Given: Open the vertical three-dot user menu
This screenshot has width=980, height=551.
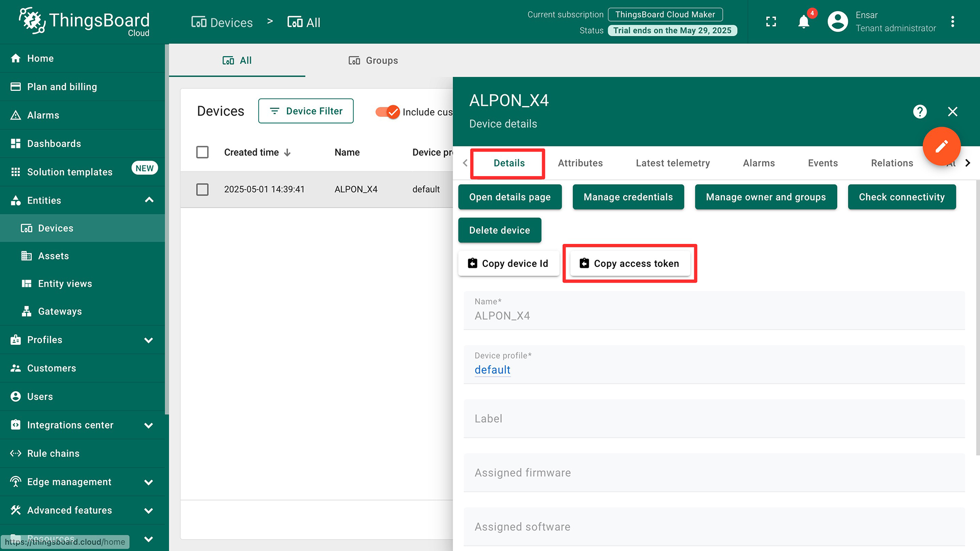Looking at the screenshot, I should pyautogui.click(x=952, y=21).
